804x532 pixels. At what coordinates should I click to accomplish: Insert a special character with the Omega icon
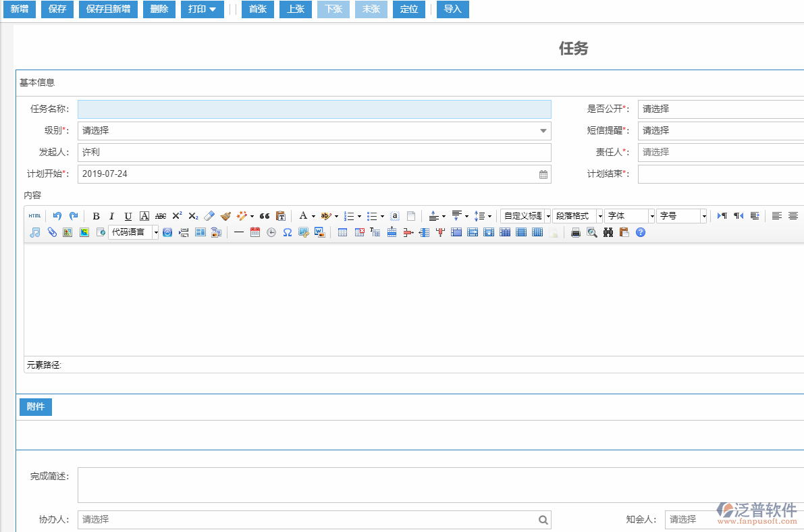click(288, 232)
